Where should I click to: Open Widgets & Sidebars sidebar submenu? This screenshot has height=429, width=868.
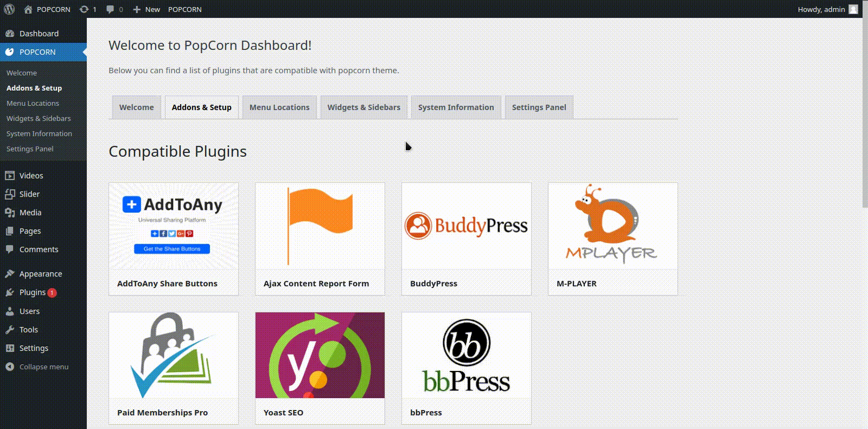pos(39,118)
